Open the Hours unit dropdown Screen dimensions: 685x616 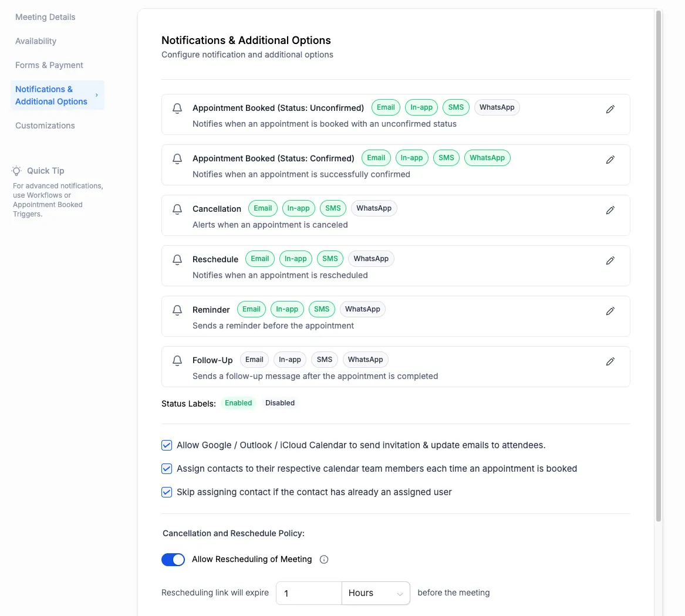(376, 593)
